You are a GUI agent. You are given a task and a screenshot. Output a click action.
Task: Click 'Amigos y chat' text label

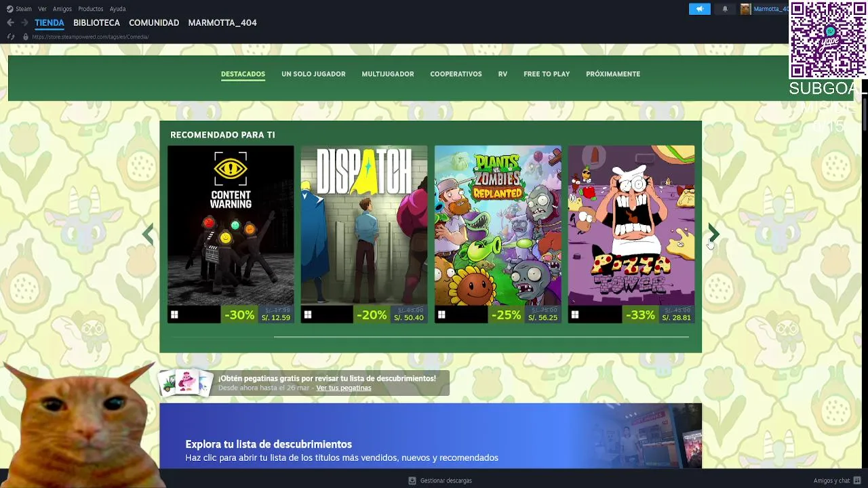coord(831,481)
